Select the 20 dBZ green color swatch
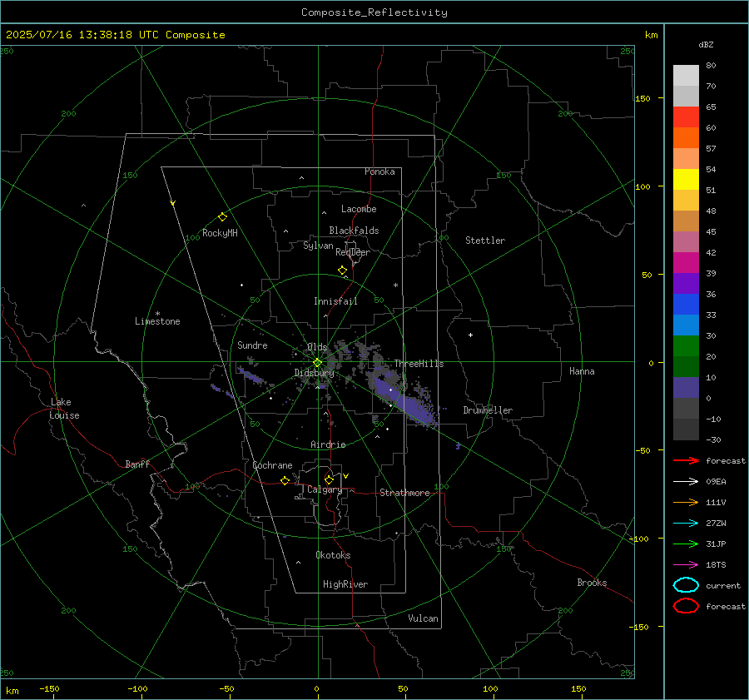This screenshot has width=749, height=700. click(686, 366)
